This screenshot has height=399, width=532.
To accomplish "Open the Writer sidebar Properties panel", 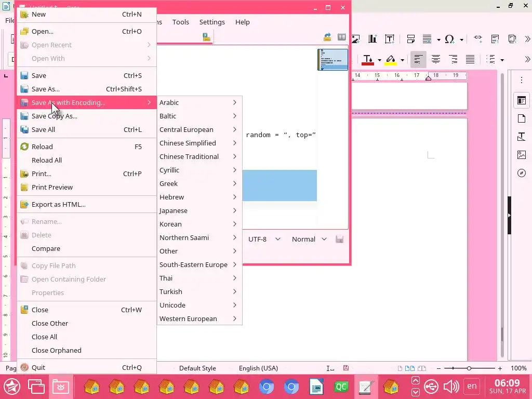I will click(522, 100).
